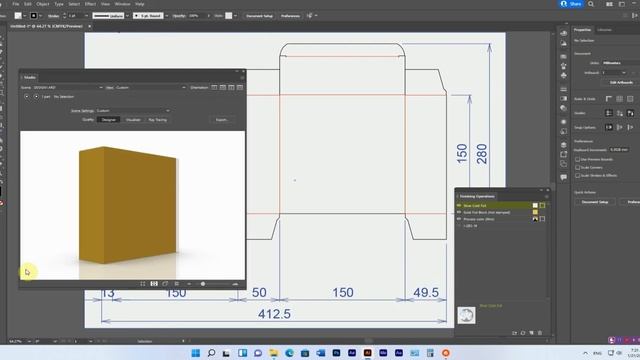Adjust the zoom slider below 3D preview

(x=203, y=284)
